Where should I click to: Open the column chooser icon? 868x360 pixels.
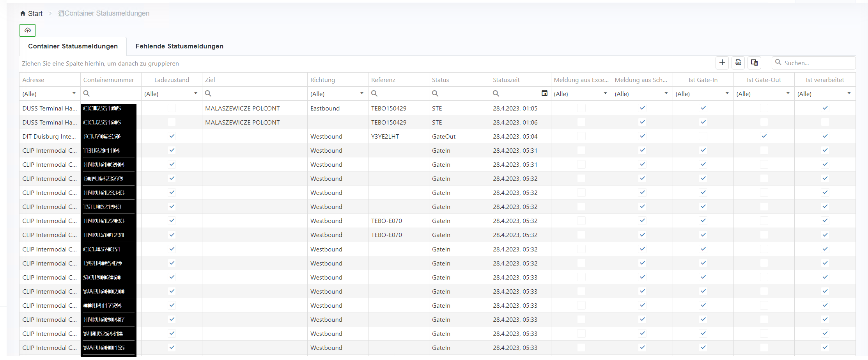coord(754,62)
